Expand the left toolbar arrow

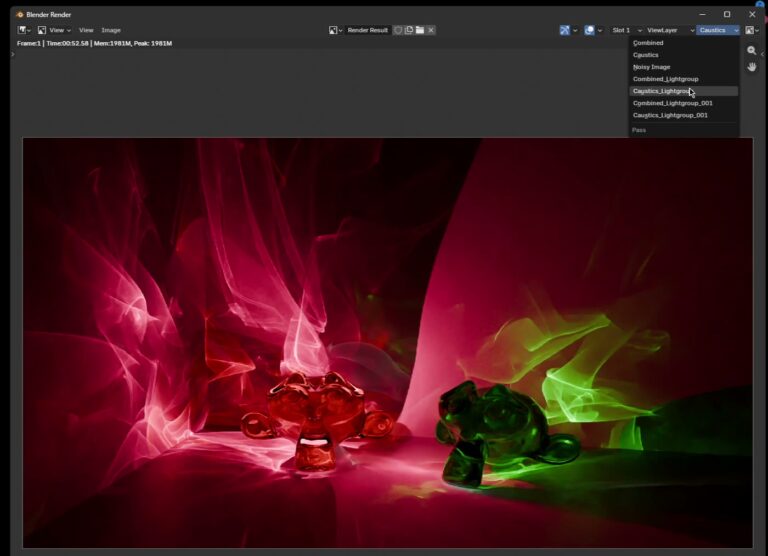[x=13, y=54]
